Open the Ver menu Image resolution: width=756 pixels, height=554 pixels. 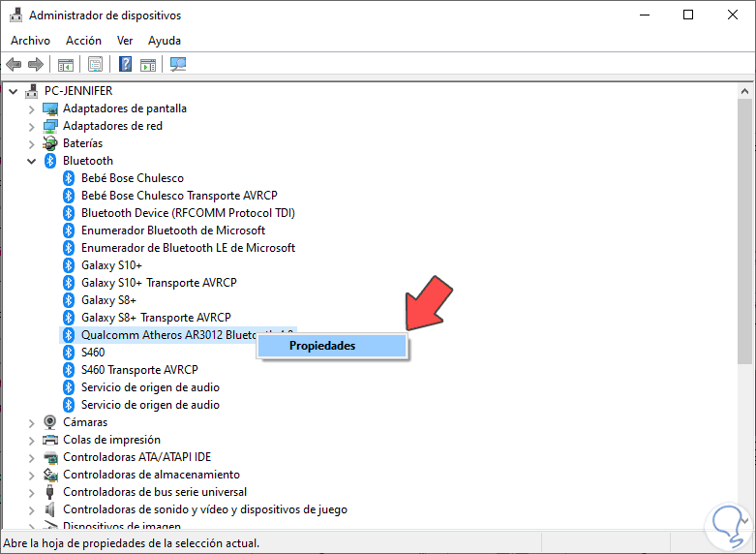click(x=125, y=41)
